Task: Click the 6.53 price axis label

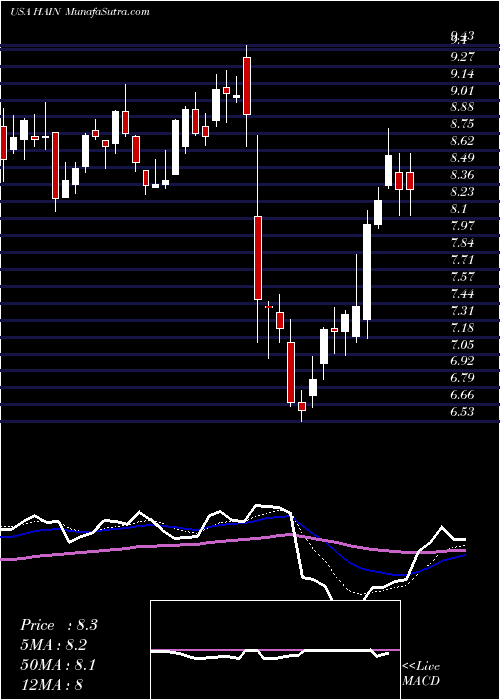Action: click(x=462, y=412)
